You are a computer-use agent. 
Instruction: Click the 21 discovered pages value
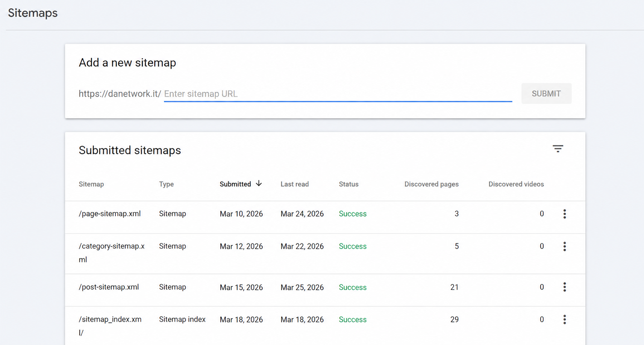pyautogui.click(x=455, y=287)
